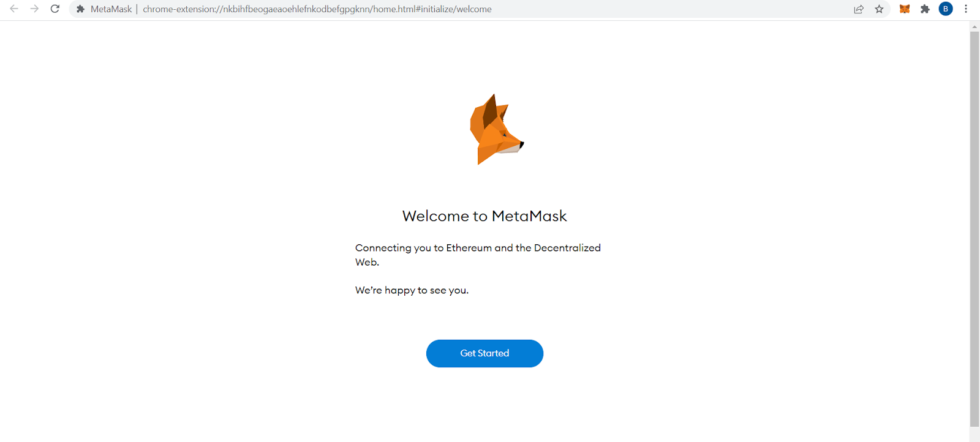Click the vertical scrollbar thumb
Screen dimensions: 980x442
(x=974, y=228)
